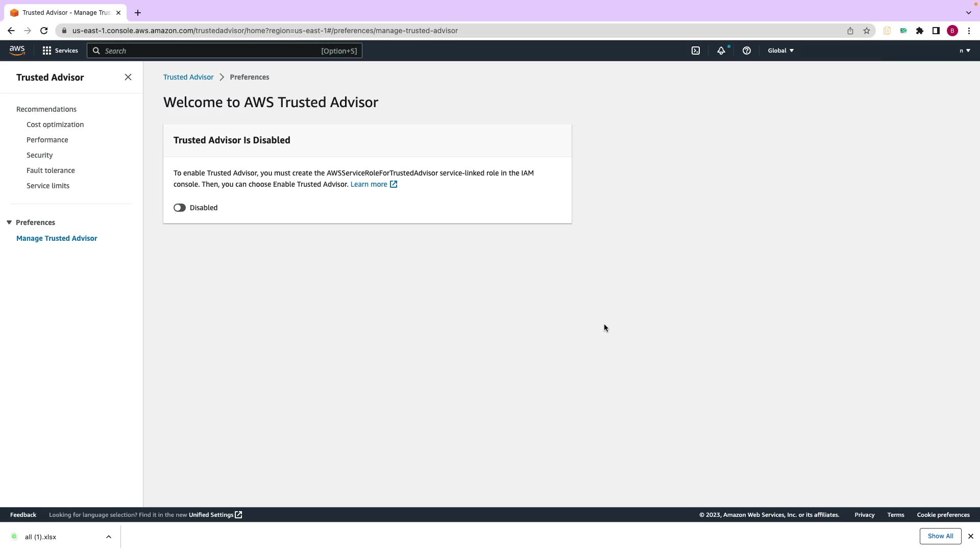Close the Trusted Advisor side navigation
Viewport: 980px width, 551px height.
128,77
